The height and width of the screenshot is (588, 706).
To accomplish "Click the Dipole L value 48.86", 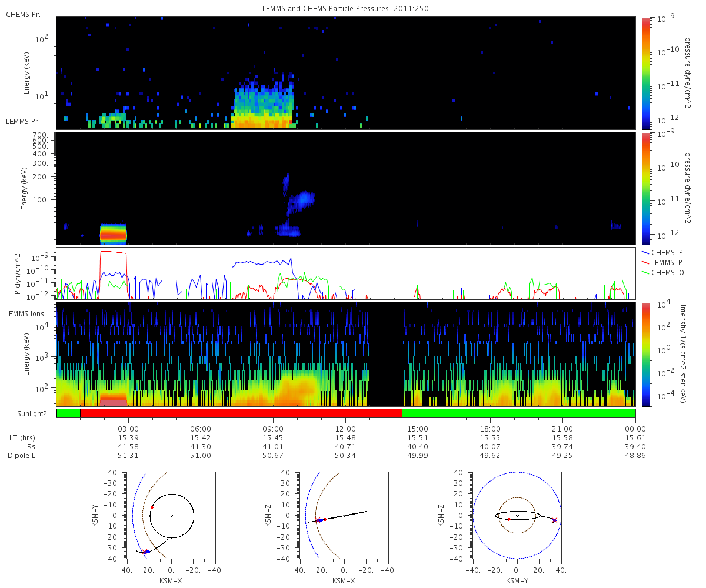I will click(635, 456).
